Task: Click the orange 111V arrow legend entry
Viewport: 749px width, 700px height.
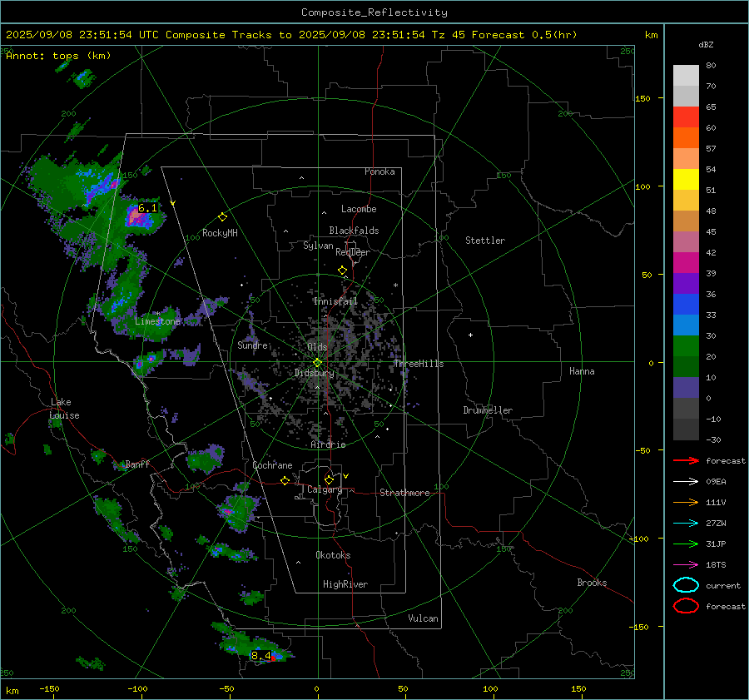Action: 686,502
